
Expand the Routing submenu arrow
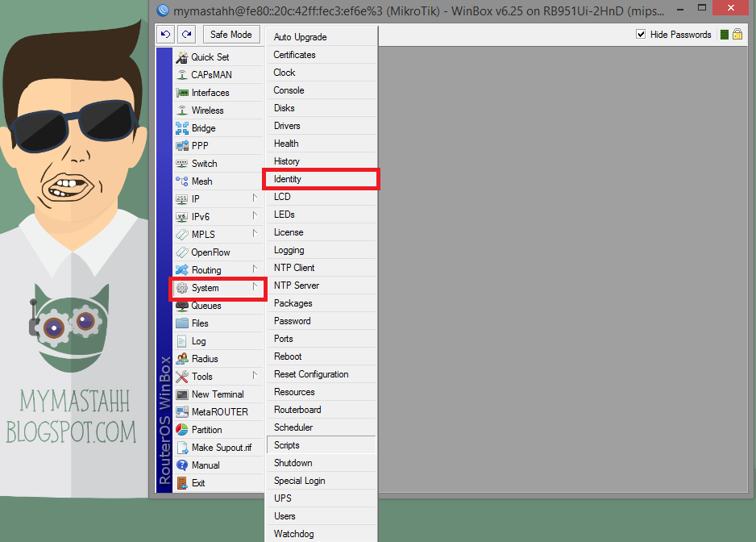point(255,269)
